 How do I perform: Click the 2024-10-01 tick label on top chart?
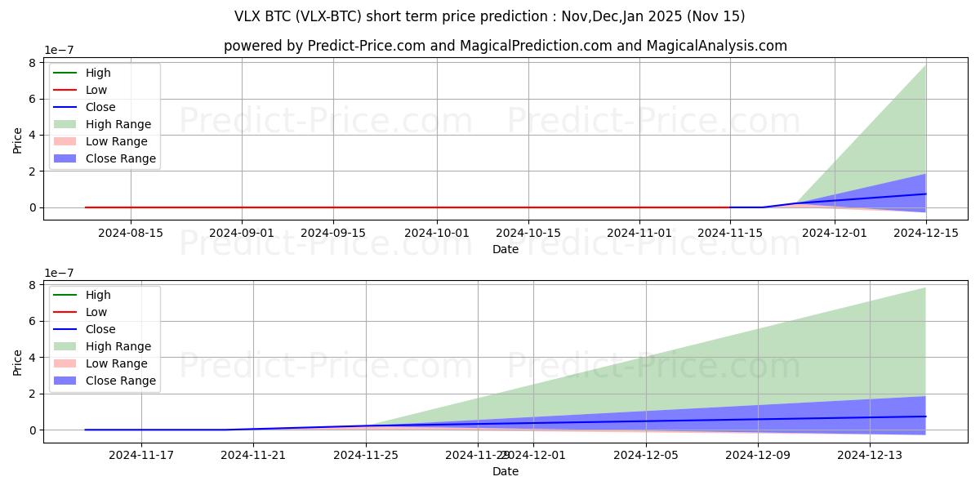point(437,233)
